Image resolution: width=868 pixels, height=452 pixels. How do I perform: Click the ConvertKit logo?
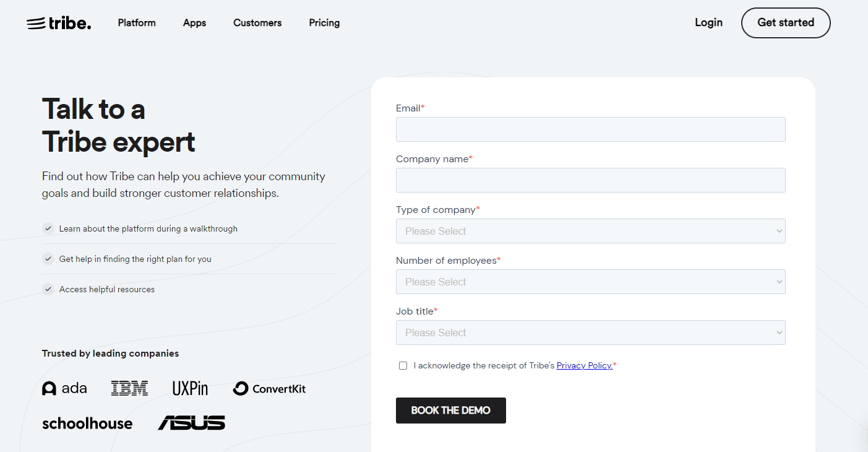pos(269,388)
